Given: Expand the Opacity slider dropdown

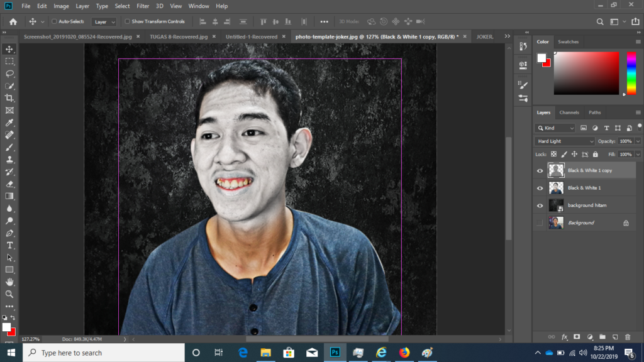Looking at the screenshot, I should pos(638,141).
